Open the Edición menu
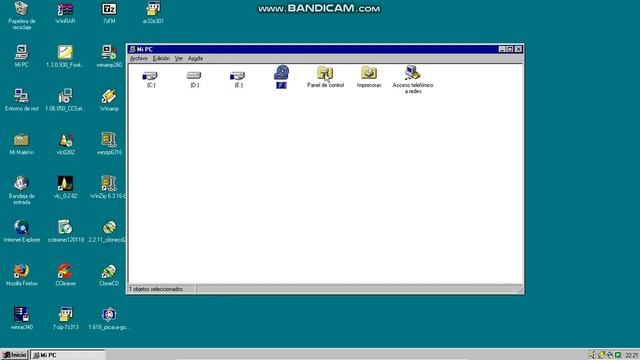Screen dimensions: 640x360 161,58
